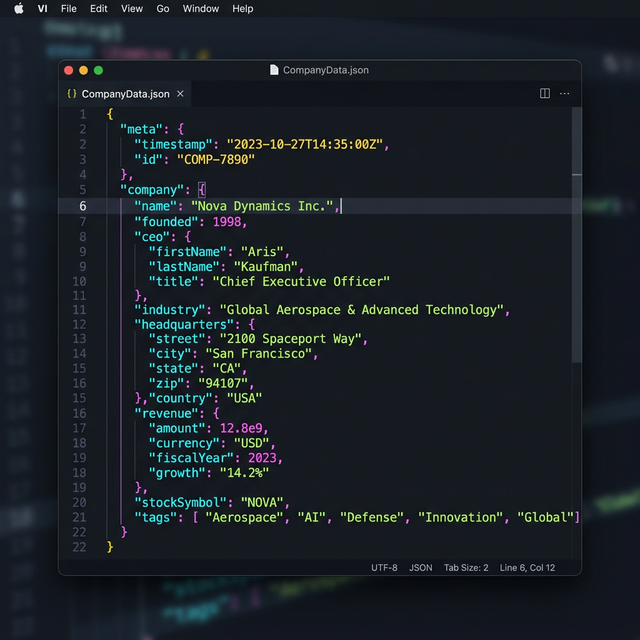Click the stockSymbol value "NOVA"

point(262,502)
